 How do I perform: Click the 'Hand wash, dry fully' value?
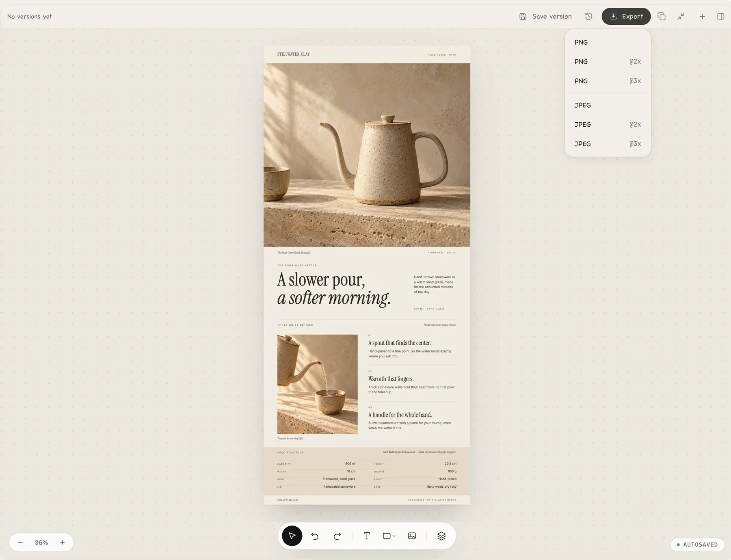tap(441, 486)
